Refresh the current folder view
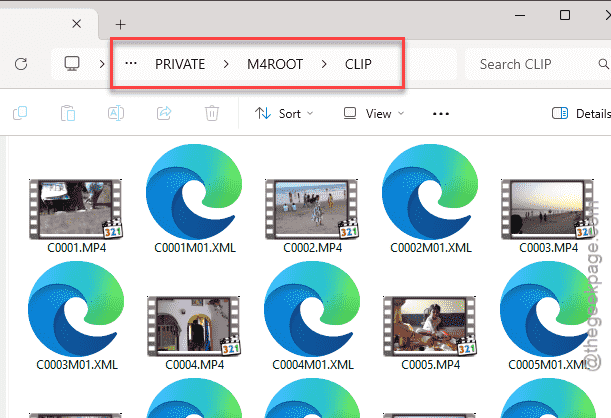 point(21,64)
